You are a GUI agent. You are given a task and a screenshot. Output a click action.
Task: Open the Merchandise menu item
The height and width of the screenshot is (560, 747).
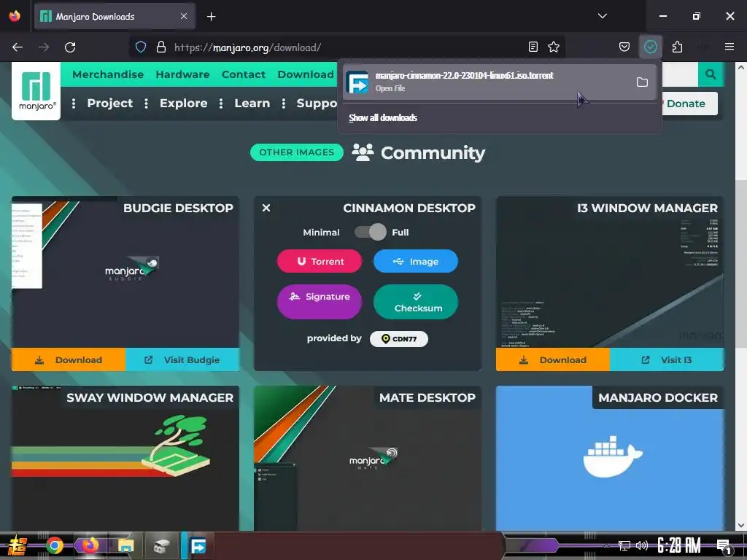pyautogui.click(x=108, y=74)
